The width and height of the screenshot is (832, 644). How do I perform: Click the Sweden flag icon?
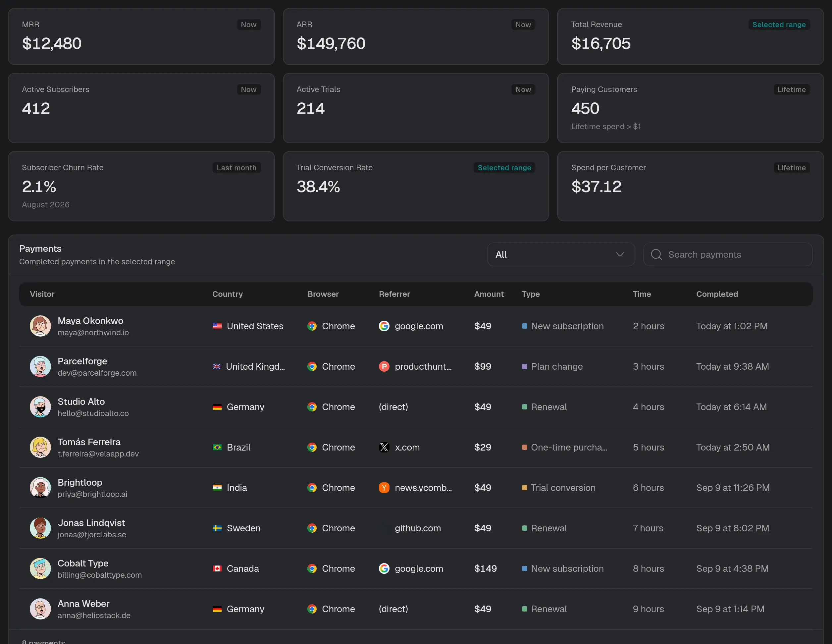pyautogui.click(x=217, y=528)
